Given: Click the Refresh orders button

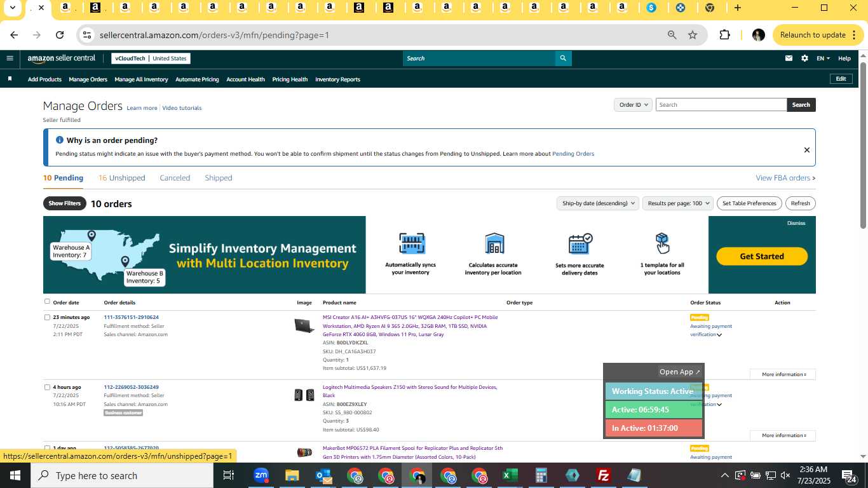Looking at the screenshot, I should click(801, 203).
